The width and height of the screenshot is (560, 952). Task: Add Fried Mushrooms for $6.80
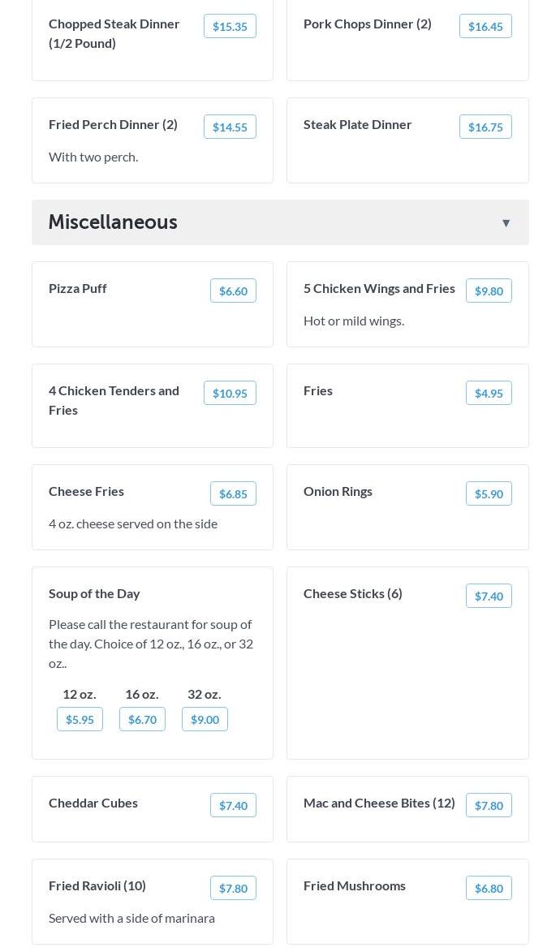489,888
